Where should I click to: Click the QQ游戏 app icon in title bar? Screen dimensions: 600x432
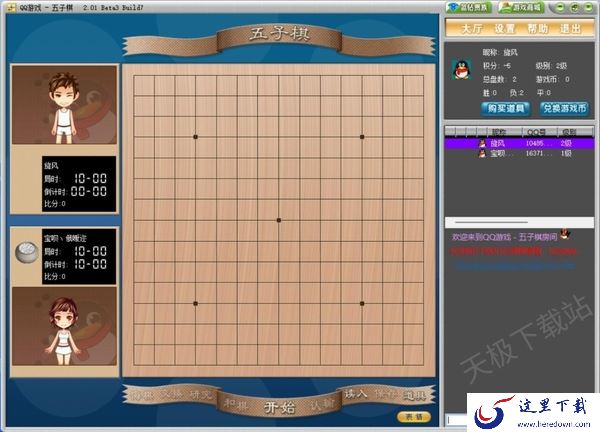[11, 7]
